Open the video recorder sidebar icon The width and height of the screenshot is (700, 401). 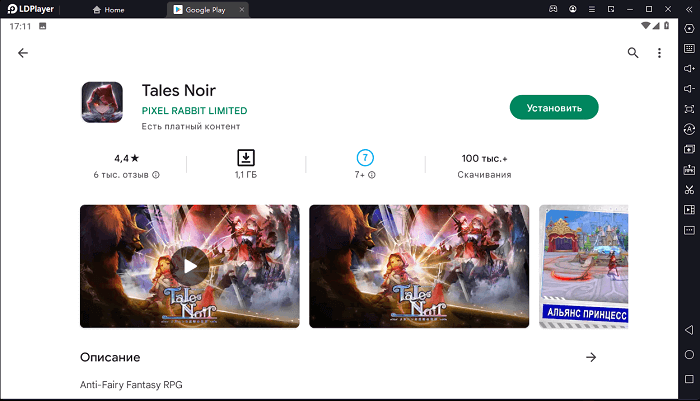[689, 210]
